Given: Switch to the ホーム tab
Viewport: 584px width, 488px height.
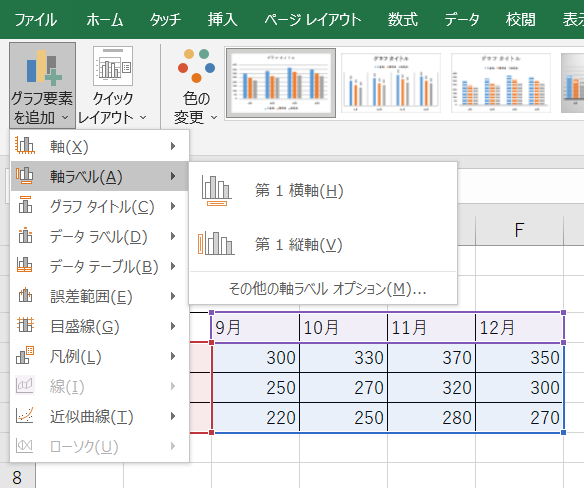Looking at the screenshot, I should (x=105, y=19).
